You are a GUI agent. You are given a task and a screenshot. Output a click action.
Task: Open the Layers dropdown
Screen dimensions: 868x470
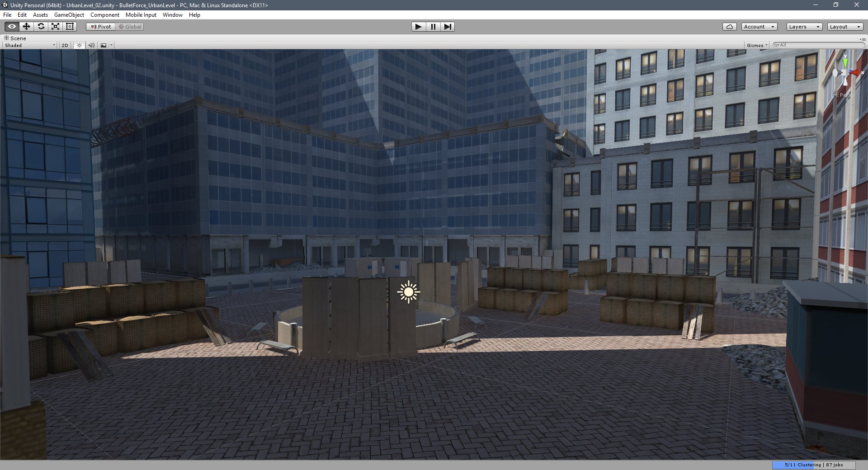point(804,27)
